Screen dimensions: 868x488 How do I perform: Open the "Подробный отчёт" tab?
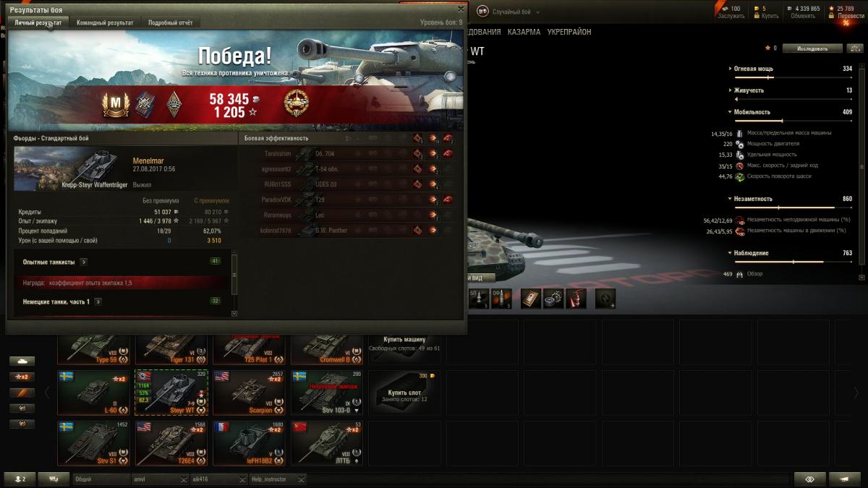pos(171,22)
